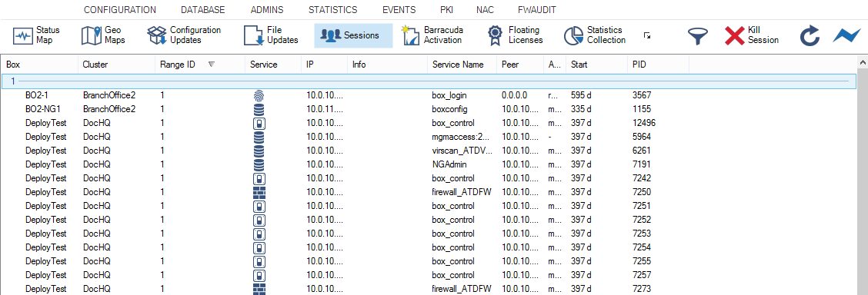868x295 pixels.
Task: Sort by the IP column header
Action: [325, 65]
